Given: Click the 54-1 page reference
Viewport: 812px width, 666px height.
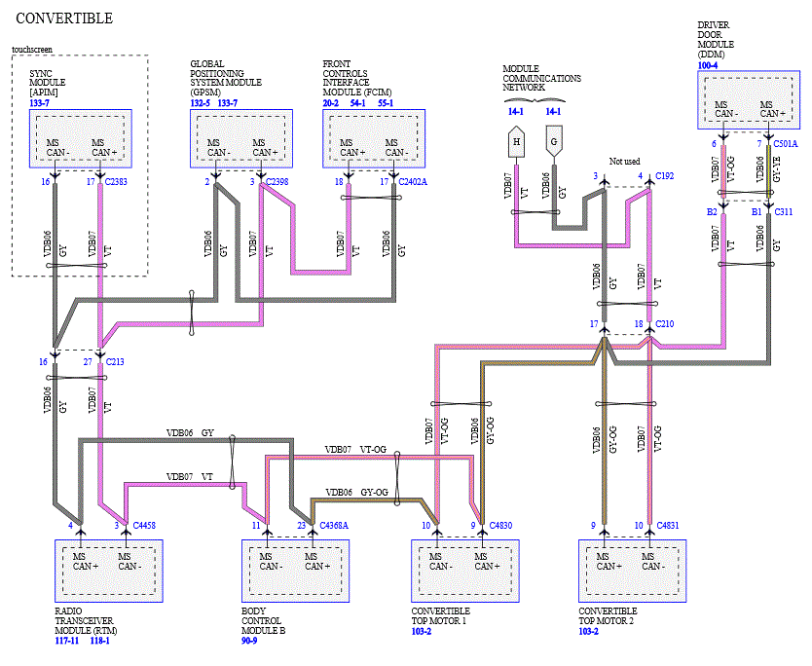Looking at the screenshot, I should [x=358, y=103].
